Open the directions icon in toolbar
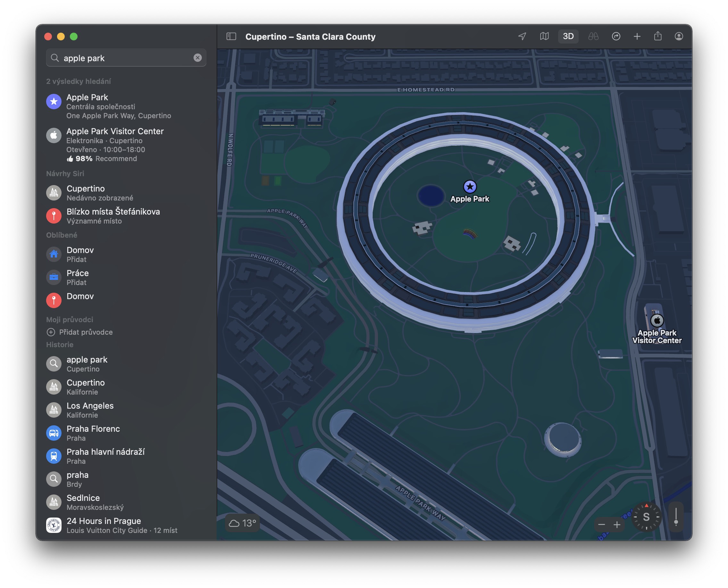 click(x=616, y=36)
